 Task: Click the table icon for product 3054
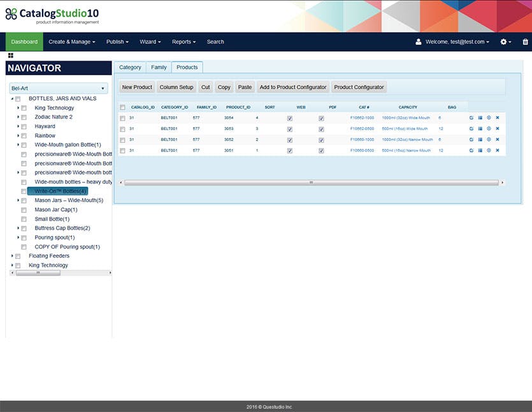(x=480, y=117)
